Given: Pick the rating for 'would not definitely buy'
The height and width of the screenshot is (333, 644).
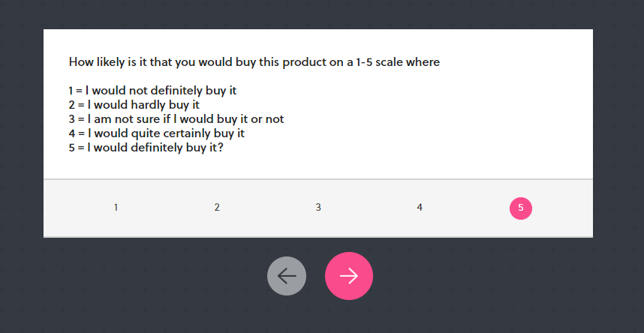Looking at the screenshot, I should coord(116,208).
